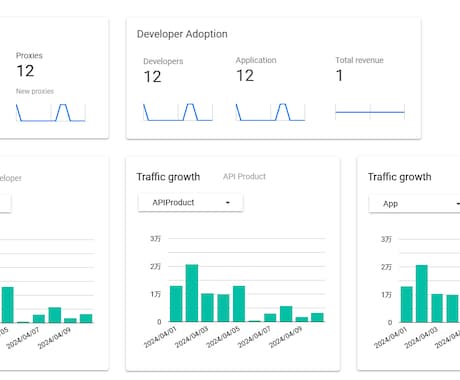Open the APIProduct dropdown
The image size is (460, 380).
tap(190, 202)
